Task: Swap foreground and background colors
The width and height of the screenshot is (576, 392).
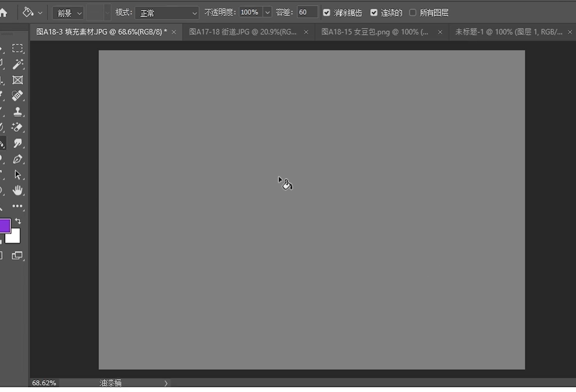Action: tap(18, 221)
